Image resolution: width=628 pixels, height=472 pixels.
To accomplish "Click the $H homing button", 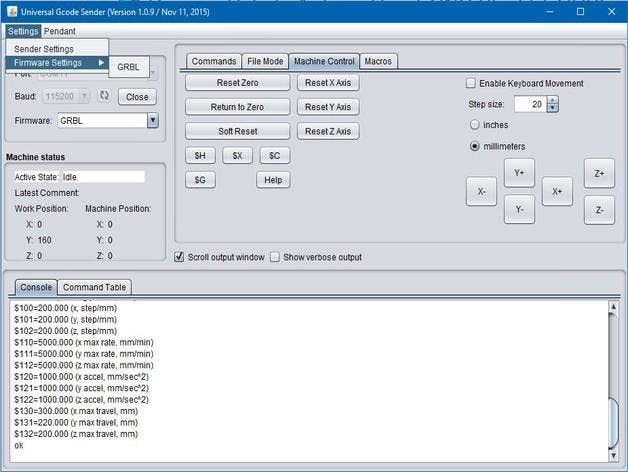I will (200, 155).
